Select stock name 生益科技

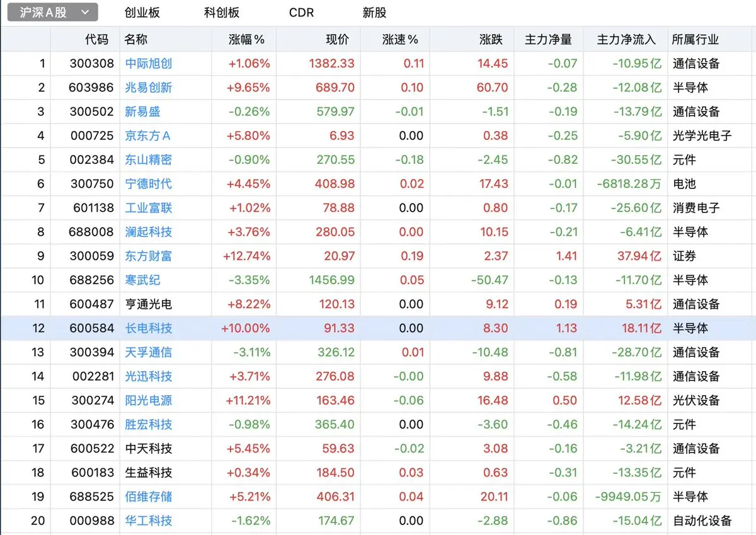149,472
